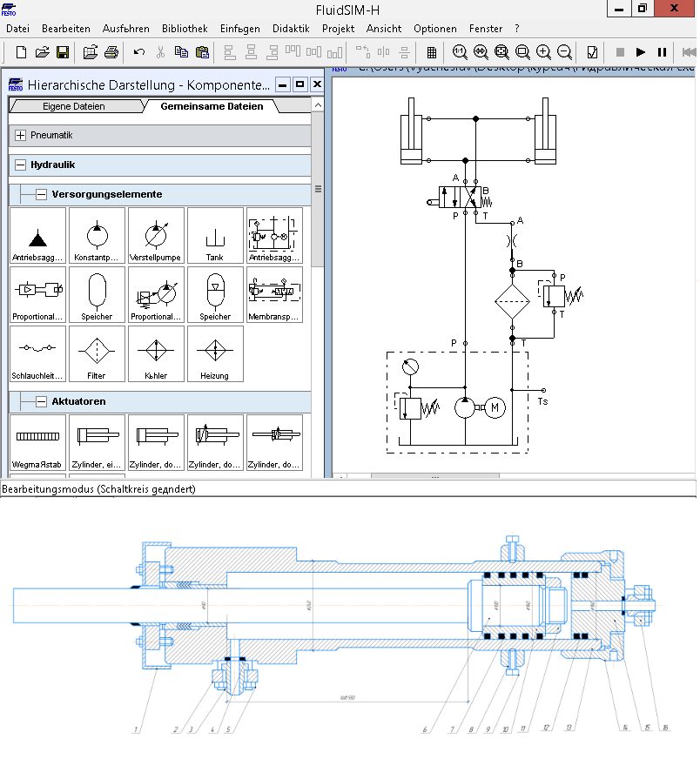Switch to Eigene Dateien tab
This screenshot has width=700, height=766.
[74, 106]
